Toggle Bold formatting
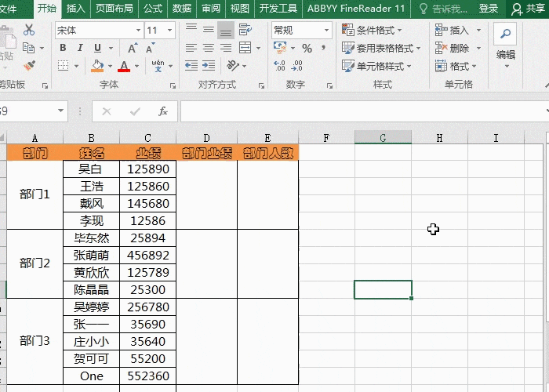 pos(62,49)
